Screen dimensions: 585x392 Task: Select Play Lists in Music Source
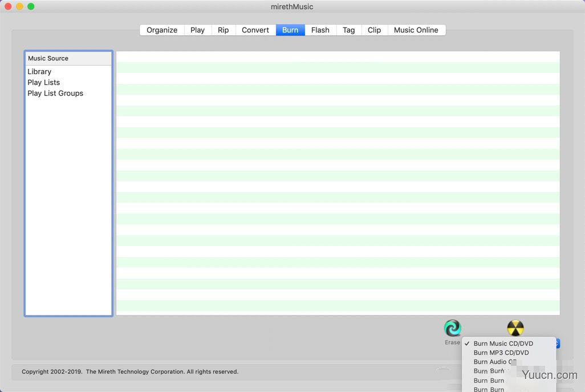coord(68,83)
